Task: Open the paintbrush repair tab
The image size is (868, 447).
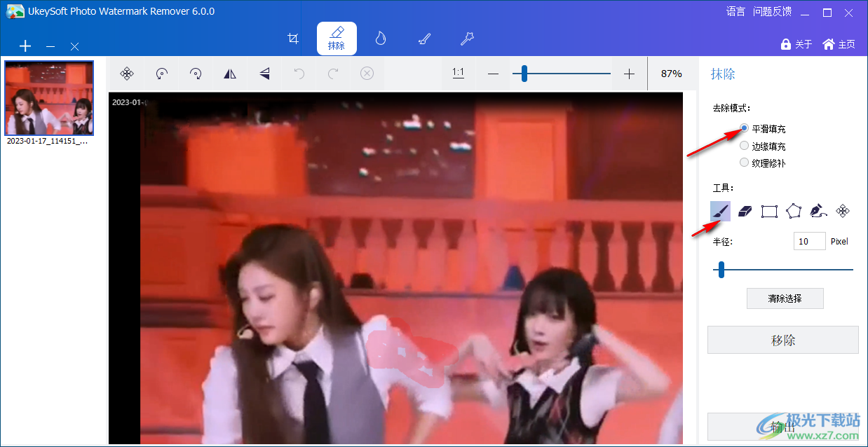Action: point(424,39)
